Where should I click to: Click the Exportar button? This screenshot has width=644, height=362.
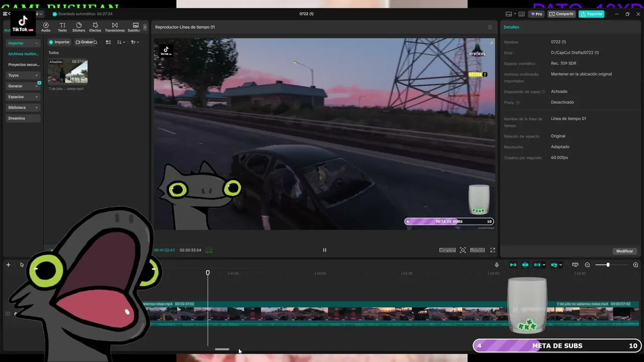pos(591,14)
